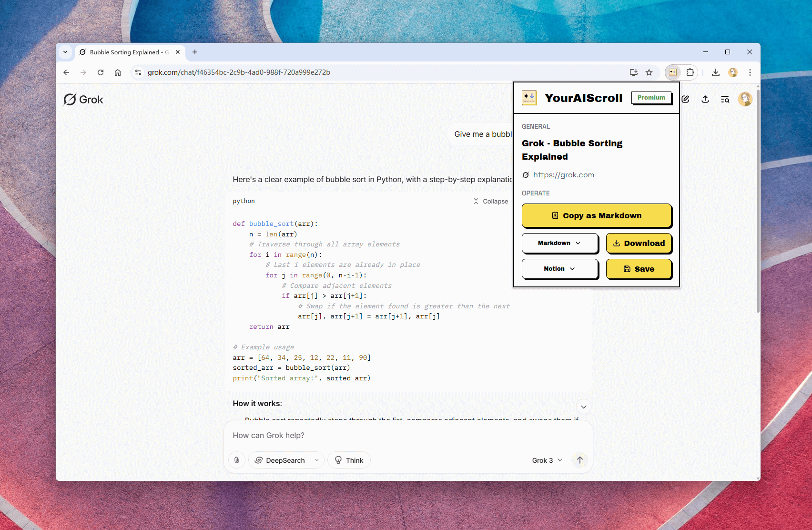
Task: Click the Save button
Action: point(639,269)
